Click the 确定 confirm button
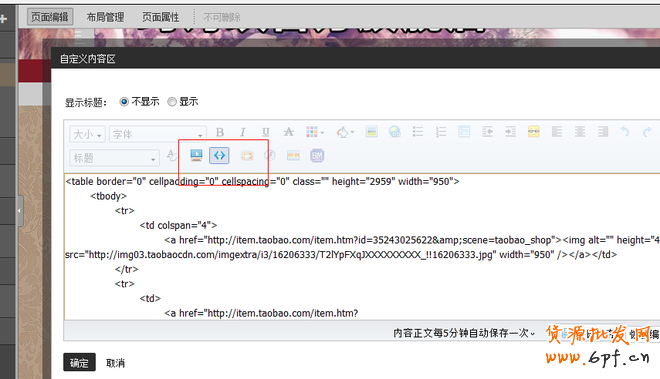The width and height of the screenshot is (660, 379). pos(79,363)
